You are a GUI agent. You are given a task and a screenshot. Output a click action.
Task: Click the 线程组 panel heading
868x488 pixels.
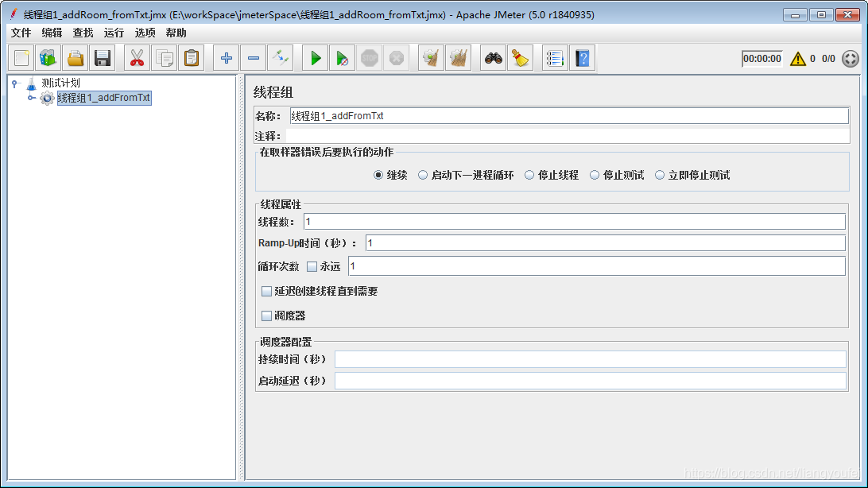click(273, 92)
